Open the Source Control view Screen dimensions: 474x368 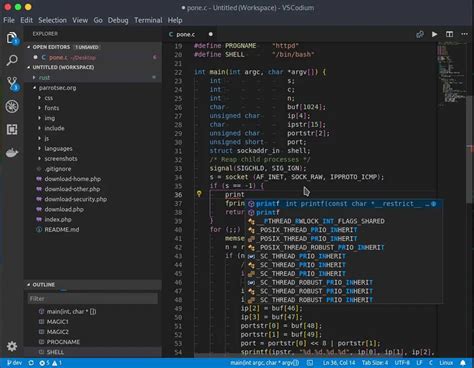point(13,84)
